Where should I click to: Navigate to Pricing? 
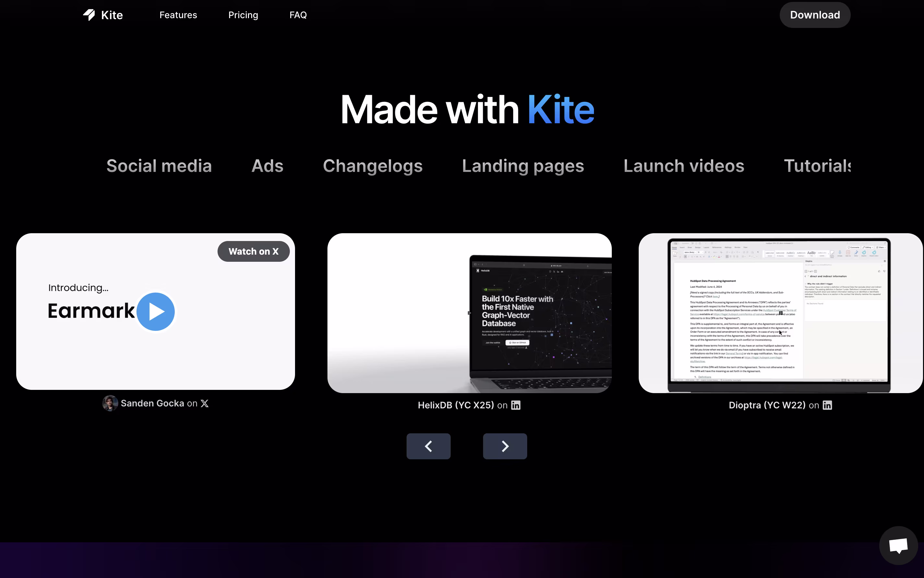tap(243, 15)
